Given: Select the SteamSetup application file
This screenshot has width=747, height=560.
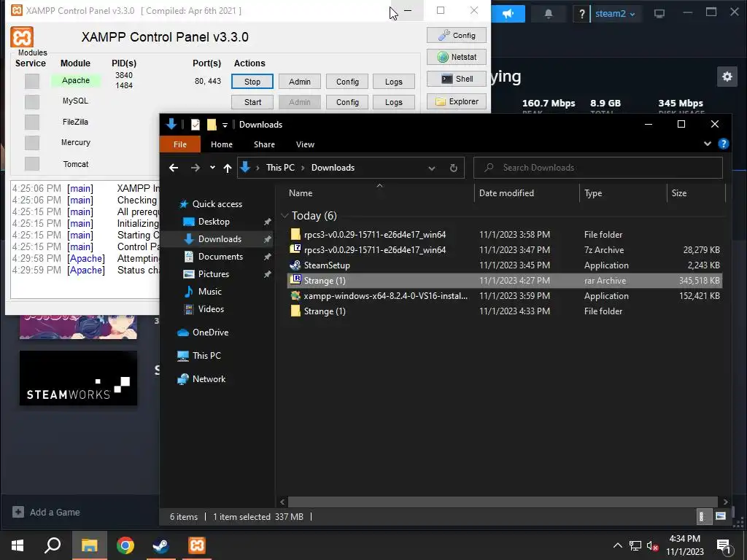Looking at the screenshot, I should click(327, 265).
